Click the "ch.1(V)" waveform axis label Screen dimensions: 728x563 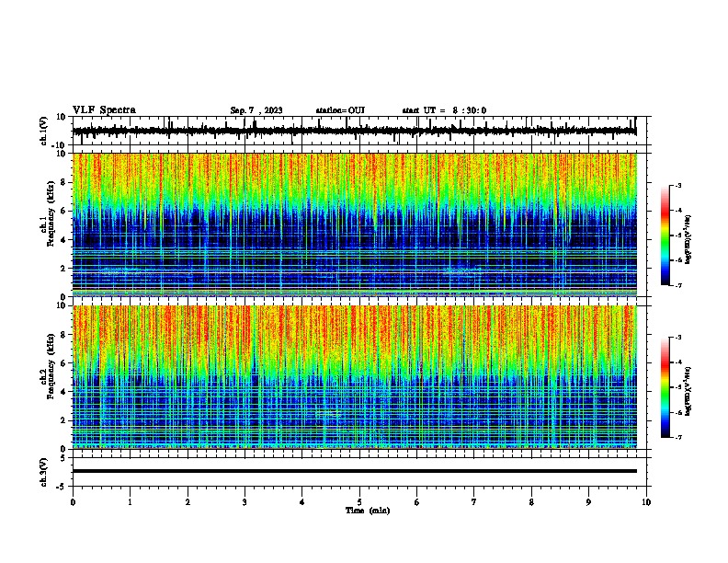(43, 131)
